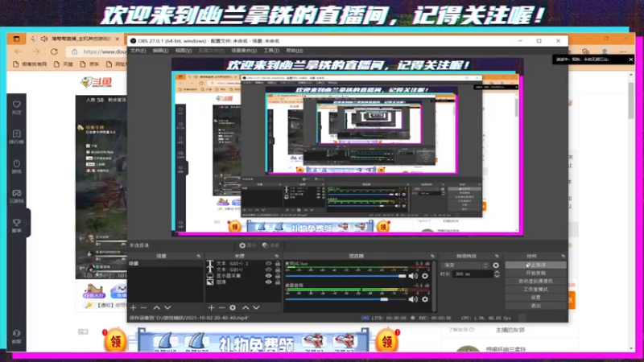Click back arrow in the browser window

pos(18,51)
